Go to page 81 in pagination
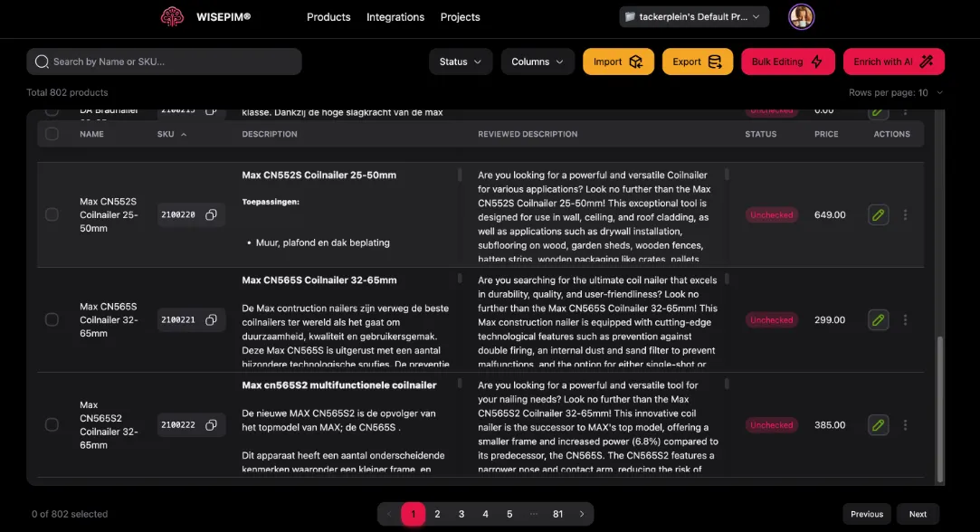Image resolution: width=980 pixels, height=532 pixels. point(557,513)
